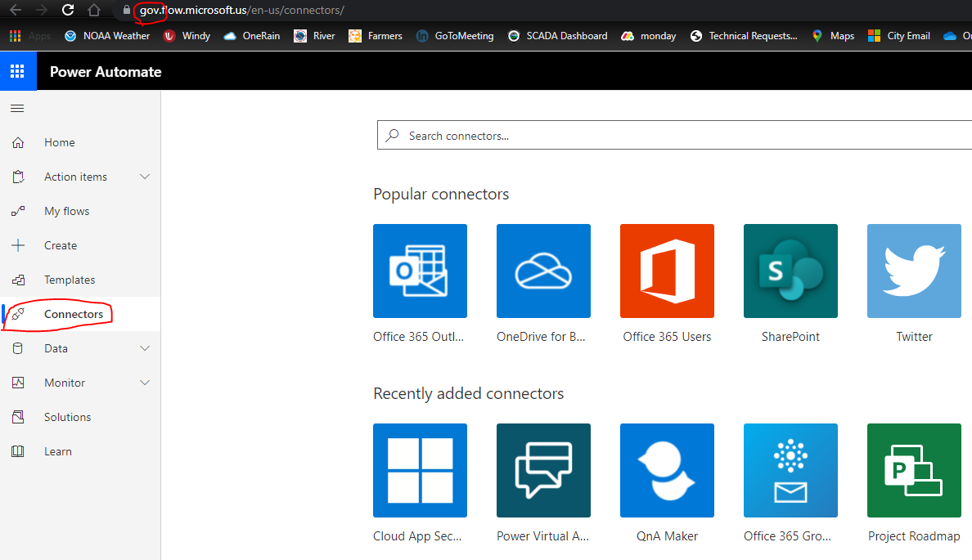Click the browser address bar URL
Image resolution: width=972 pixels, height=560 pixels.
(241, 10)
